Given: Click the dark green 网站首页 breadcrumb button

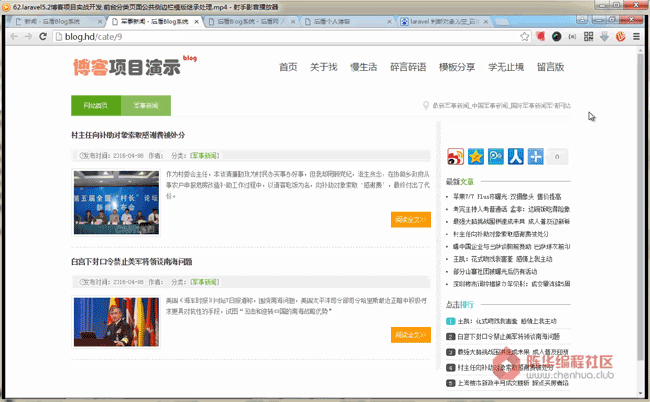Looking at the screenshot, I should click(96, 106).
